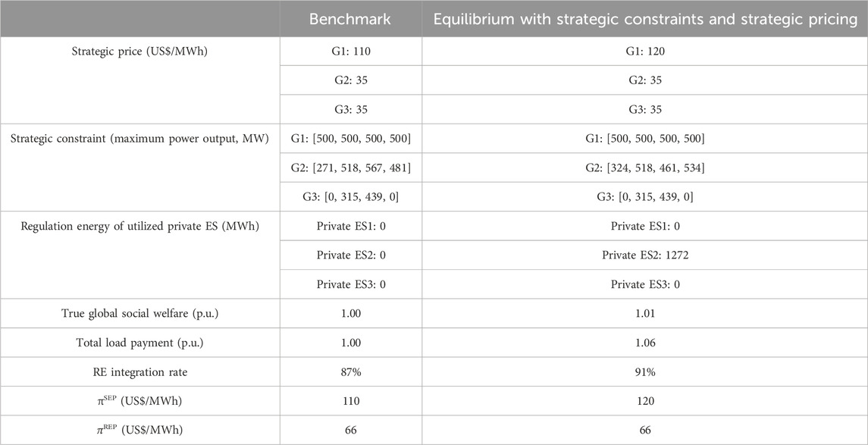The image size is (868, 445).
Task: Click the Total load payment row label
Action: click(x=139, y=343)
